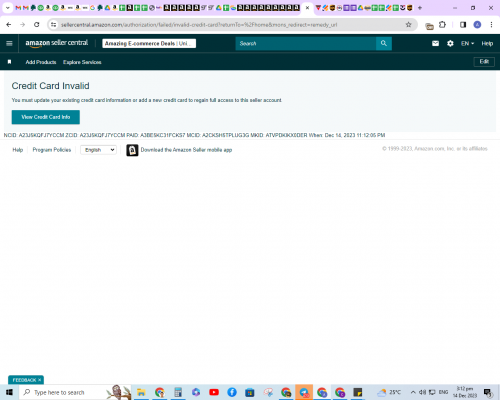This screenshot has height=400, width=500.
Task: Open the notification center icon
Action: pos(488,393)
